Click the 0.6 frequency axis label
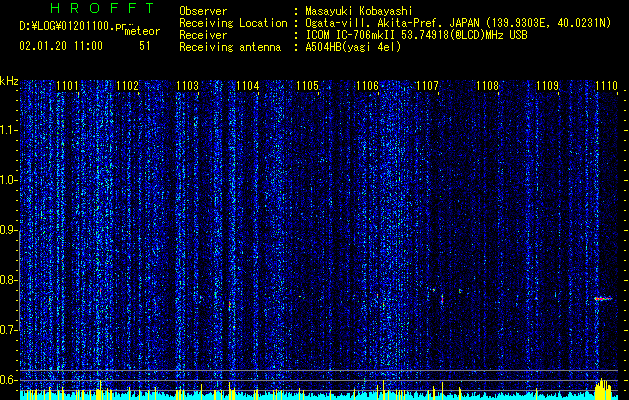 pos(8,380)
